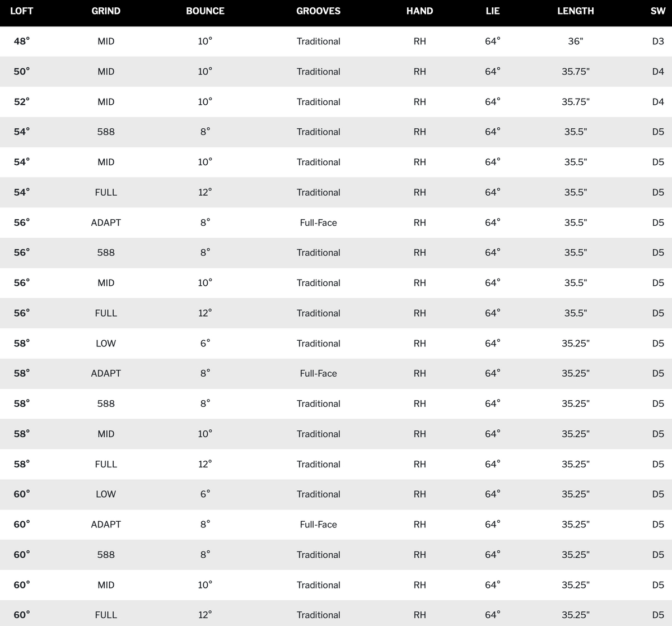672x626 pixels.
Task: Click the BOUNCE column header
Action: tap(205, 11)
